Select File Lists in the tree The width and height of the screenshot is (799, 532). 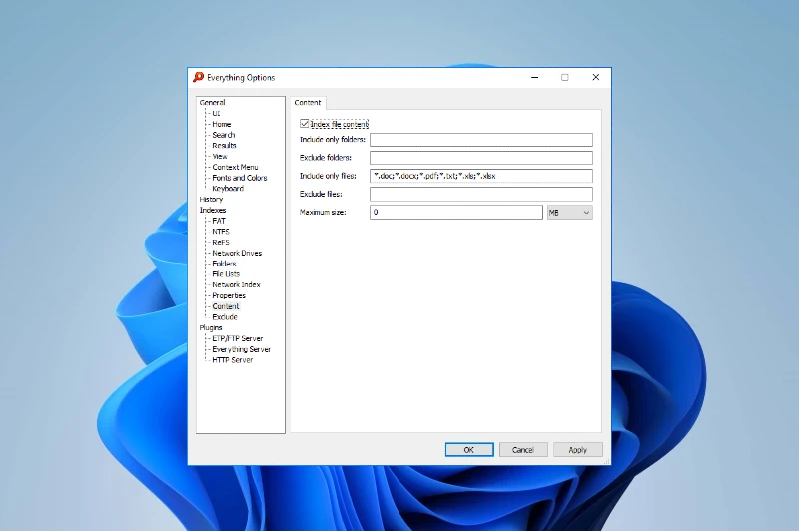[x=226, y=273]
